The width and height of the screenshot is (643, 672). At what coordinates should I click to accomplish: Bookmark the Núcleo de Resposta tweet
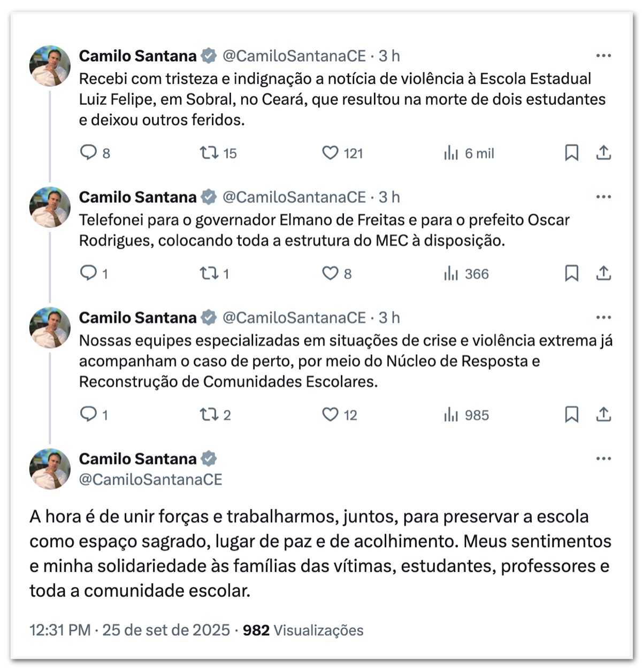571,415
